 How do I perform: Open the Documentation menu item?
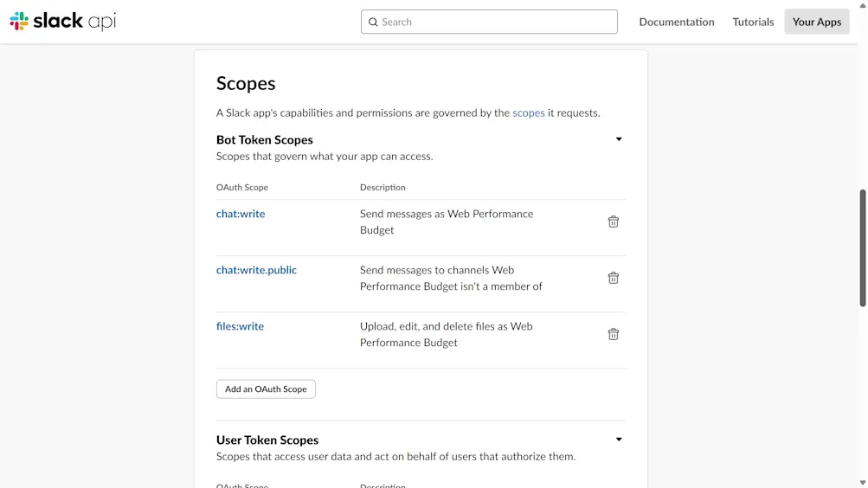point(677,22)
